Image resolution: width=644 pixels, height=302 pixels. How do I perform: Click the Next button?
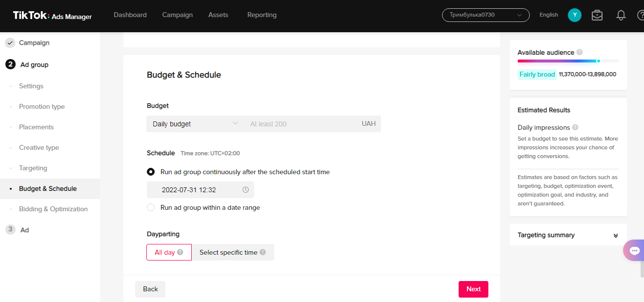[x=473, y=289]
